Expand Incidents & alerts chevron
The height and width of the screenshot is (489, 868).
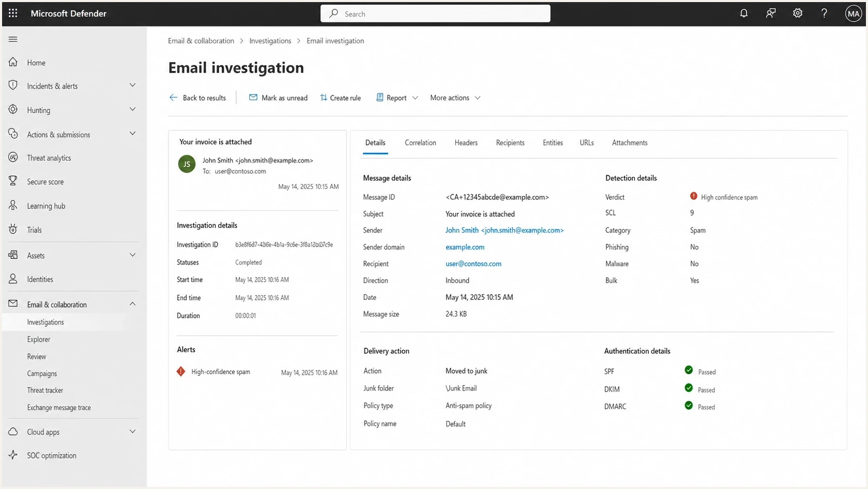coord(132,85)
